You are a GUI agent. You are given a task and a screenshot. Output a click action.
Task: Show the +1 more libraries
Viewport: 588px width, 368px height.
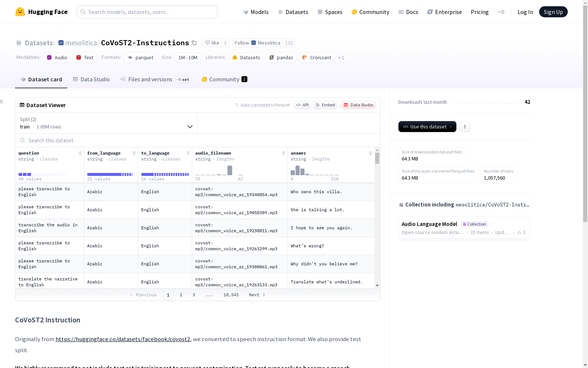(341, 57)
